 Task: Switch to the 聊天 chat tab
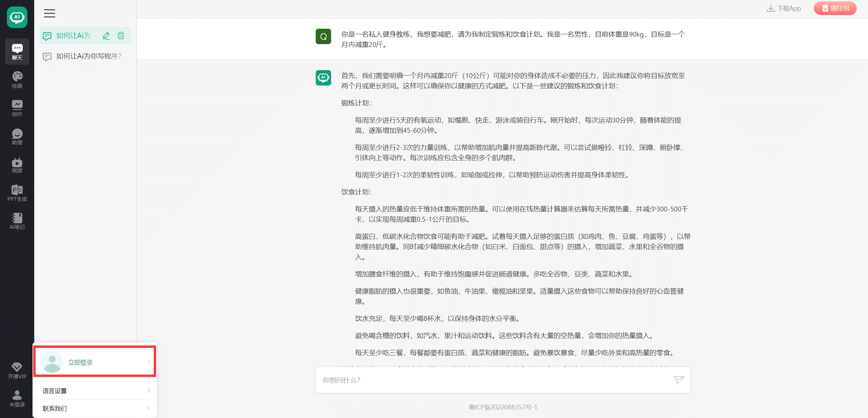(17, 51)
